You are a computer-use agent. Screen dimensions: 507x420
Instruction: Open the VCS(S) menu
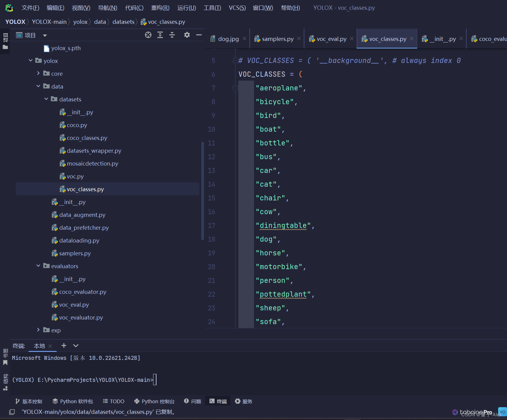click(237, 8)
